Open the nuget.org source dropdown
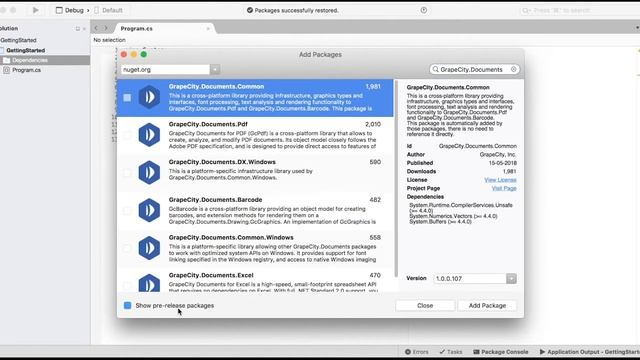Screen dimensions: 640x360 tap(215, 69)
